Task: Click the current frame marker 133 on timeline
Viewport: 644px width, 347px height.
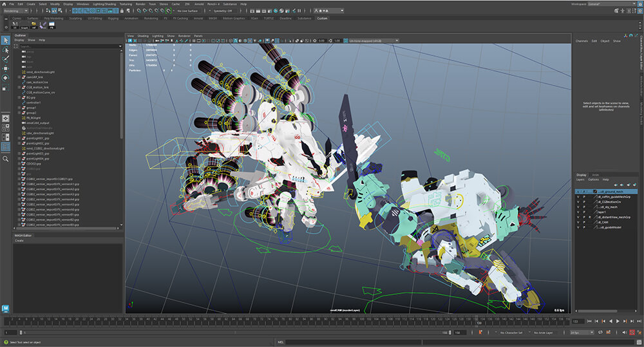Action: tap(479, 323)
